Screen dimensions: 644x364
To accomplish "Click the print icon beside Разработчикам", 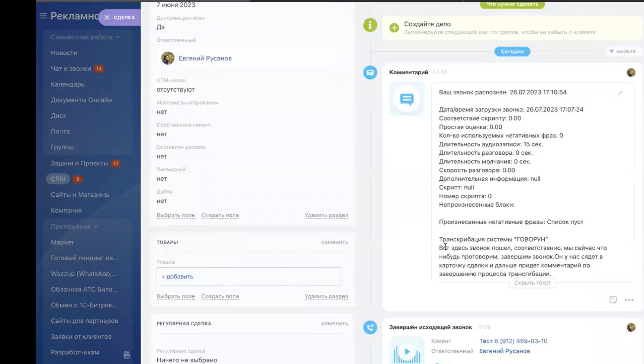I will [x=127, y=355].
